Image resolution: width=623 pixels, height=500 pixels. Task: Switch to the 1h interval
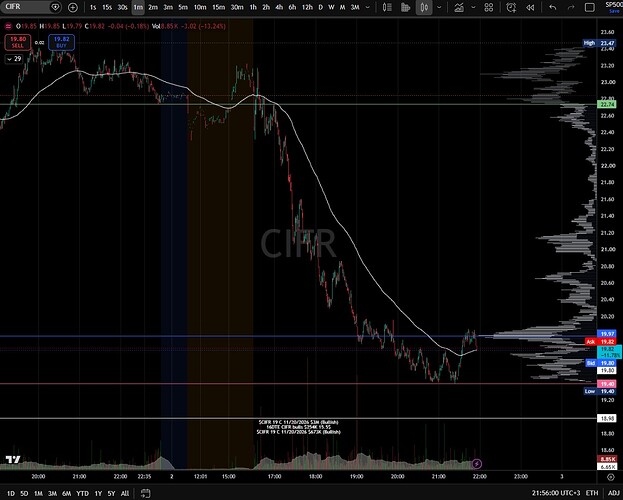(253, 7)
